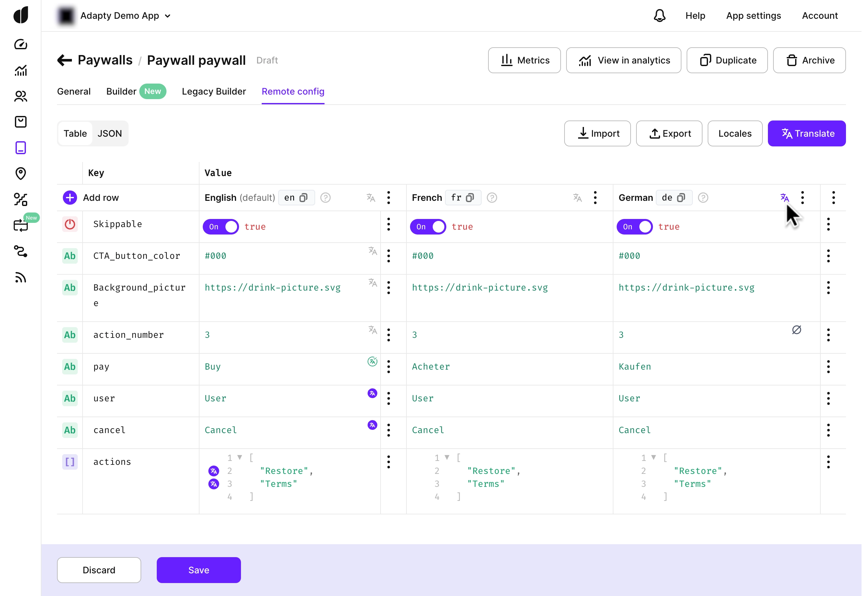
Task: Click the Save button
Action: coord(198,570)
